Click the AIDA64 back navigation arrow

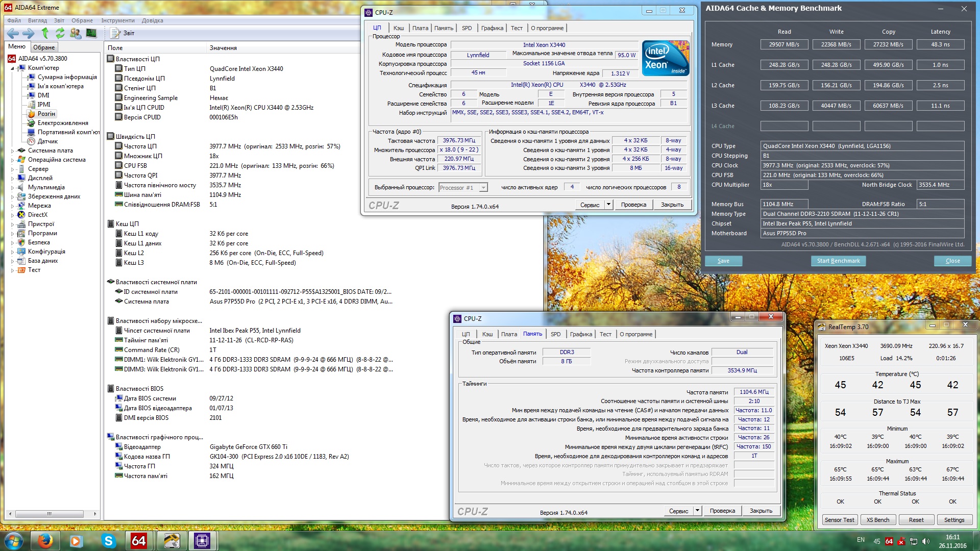(x=13, y=33)
